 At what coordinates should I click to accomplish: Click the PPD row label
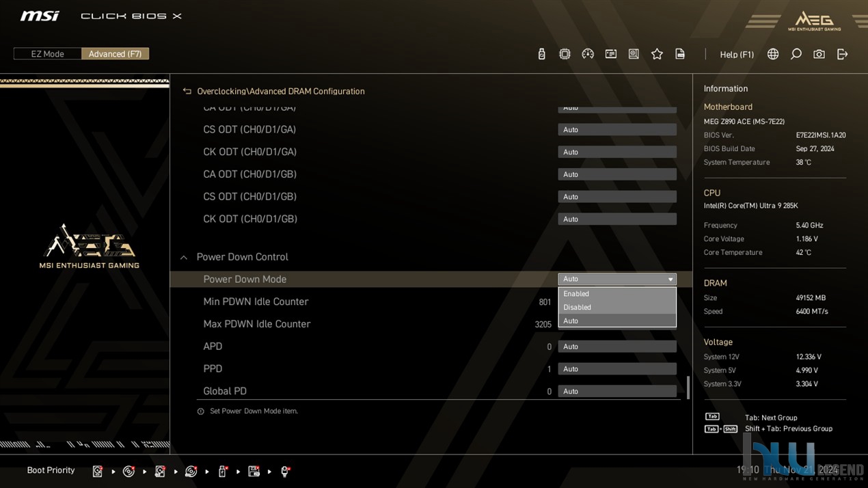213,369
